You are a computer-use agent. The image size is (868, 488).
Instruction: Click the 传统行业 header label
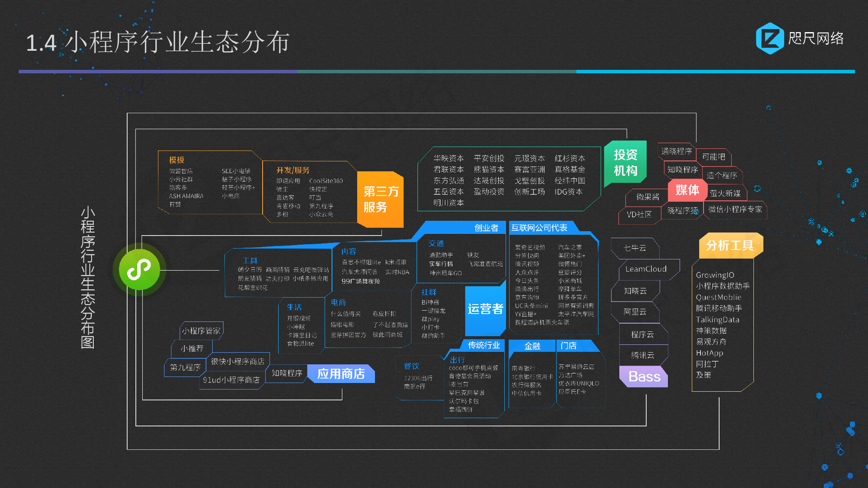pos(483,345)
